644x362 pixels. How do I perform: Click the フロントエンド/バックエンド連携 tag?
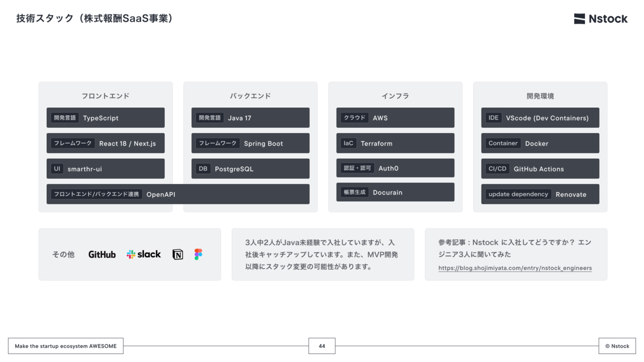pyautogui.click(x=97, y=194)
